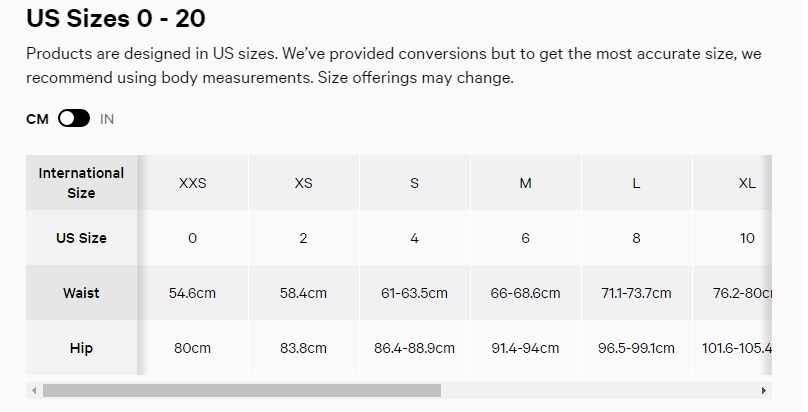Click the IN unit label

pyautogui.click(x=107, y=119)
